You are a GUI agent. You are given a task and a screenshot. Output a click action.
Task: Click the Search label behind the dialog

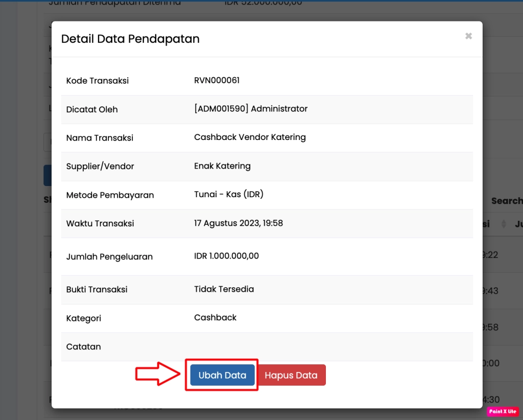pyautogui.click(x=507, y=201)
